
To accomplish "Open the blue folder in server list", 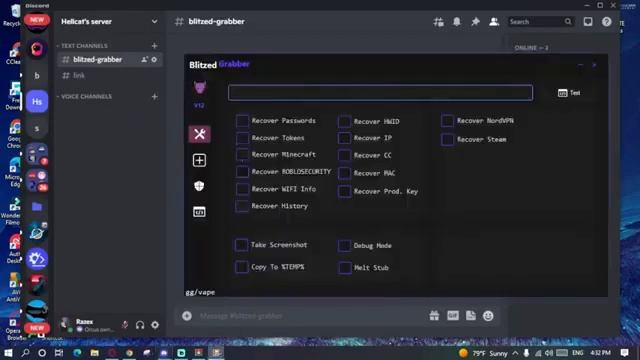I will click(x=37, y=207).
